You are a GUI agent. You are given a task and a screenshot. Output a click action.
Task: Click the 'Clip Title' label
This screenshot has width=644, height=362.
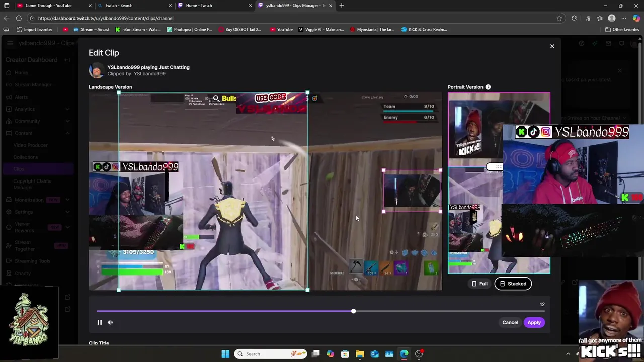coord(99,343)
